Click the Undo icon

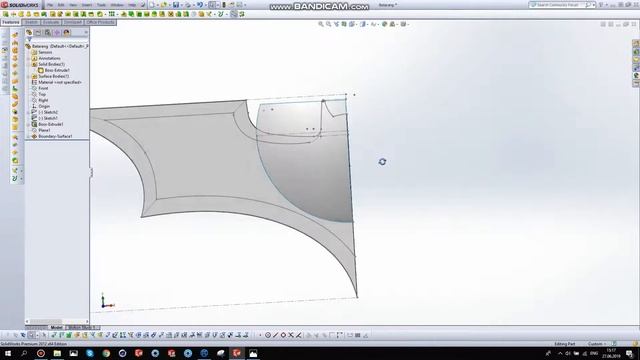pyautogui.click(x=200, y=5)
